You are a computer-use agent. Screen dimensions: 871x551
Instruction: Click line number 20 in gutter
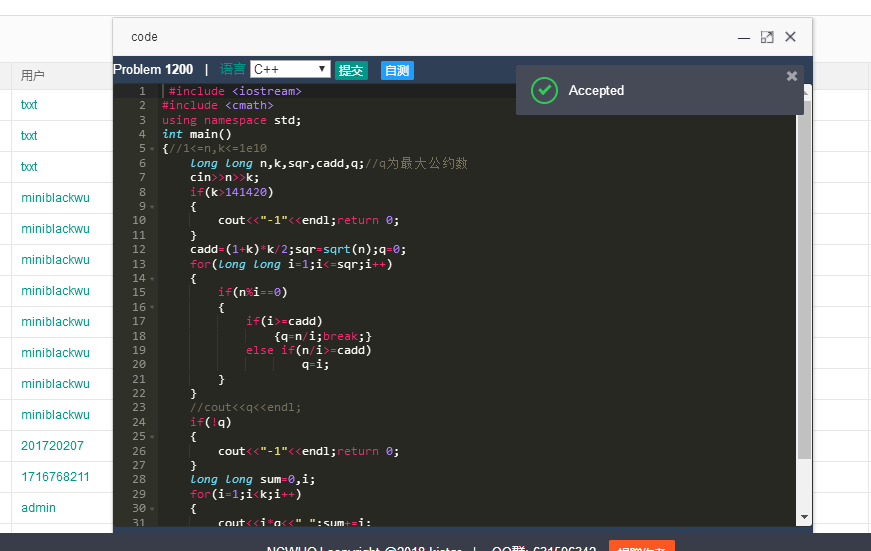139,364
